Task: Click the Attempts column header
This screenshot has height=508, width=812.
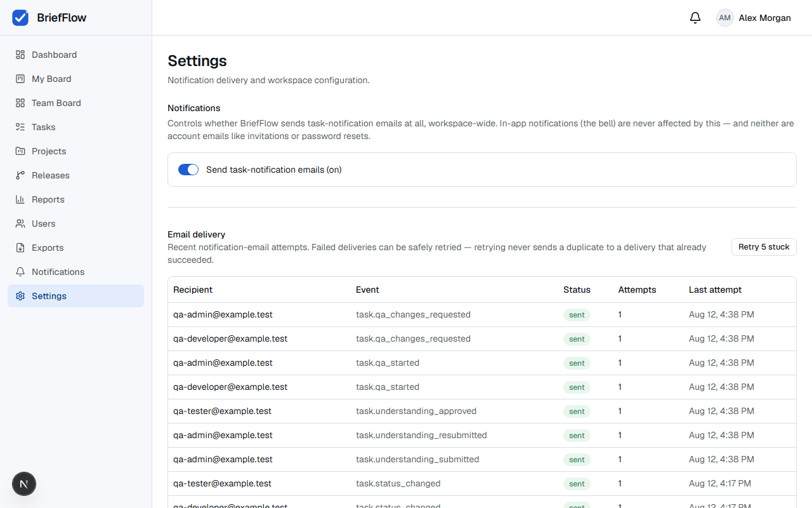Action: click(x=637, y=290)
